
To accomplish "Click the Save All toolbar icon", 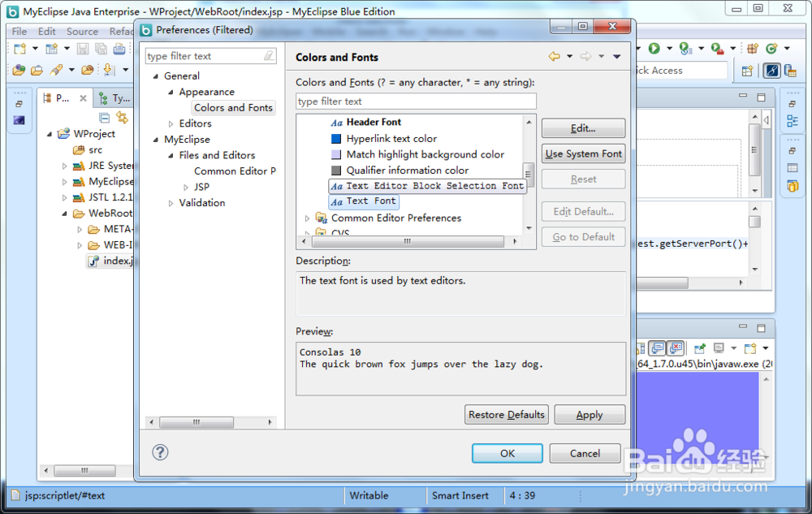I will coord(101,50).
